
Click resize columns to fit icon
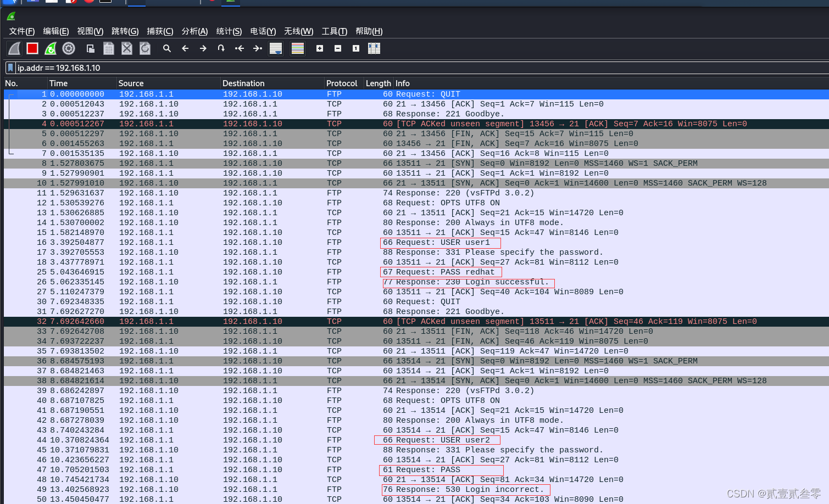point(374,48)
